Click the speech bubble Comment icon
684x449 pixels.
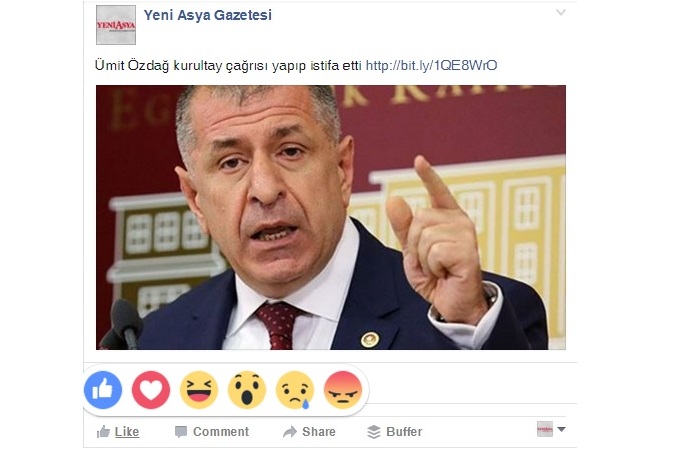coord(181,432)
